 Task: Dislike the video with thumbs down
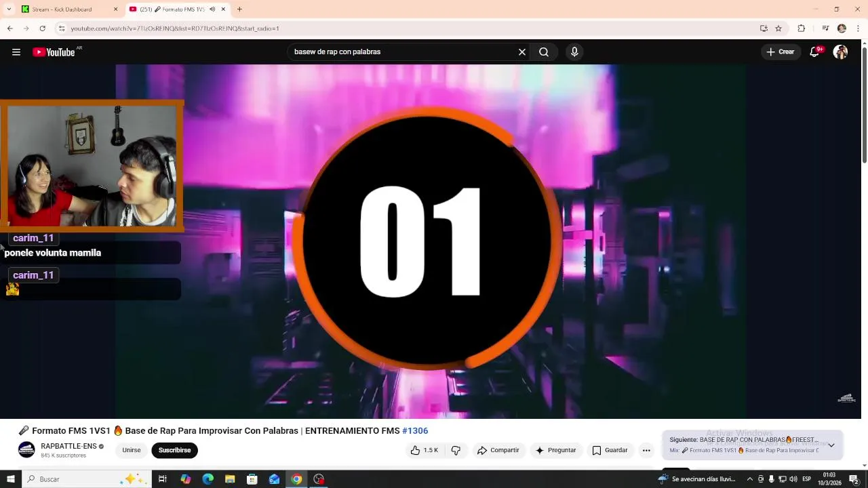point(456,450)
